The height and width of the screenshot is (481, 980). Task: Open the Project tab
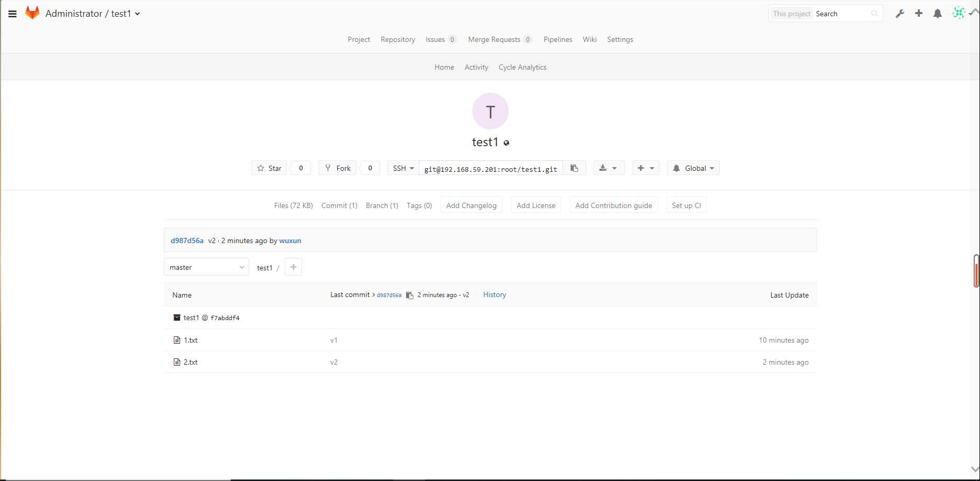tap(359, 39)
